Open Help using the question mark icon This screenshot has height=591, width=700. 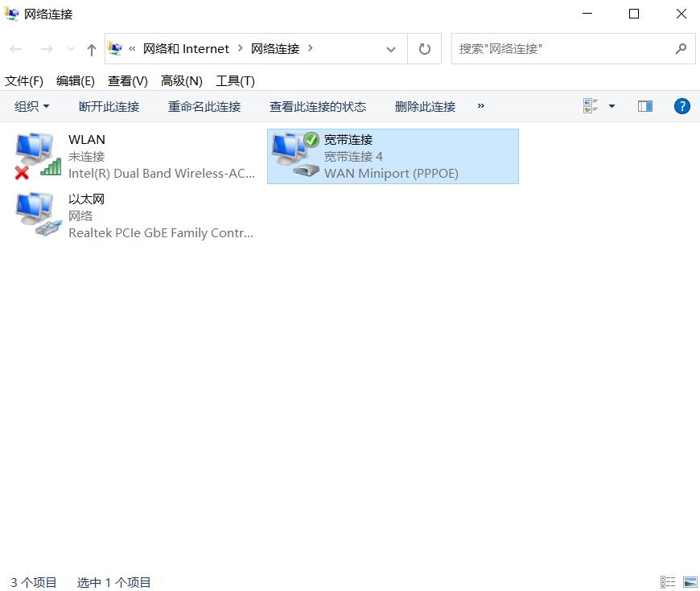tap(681, 105)
